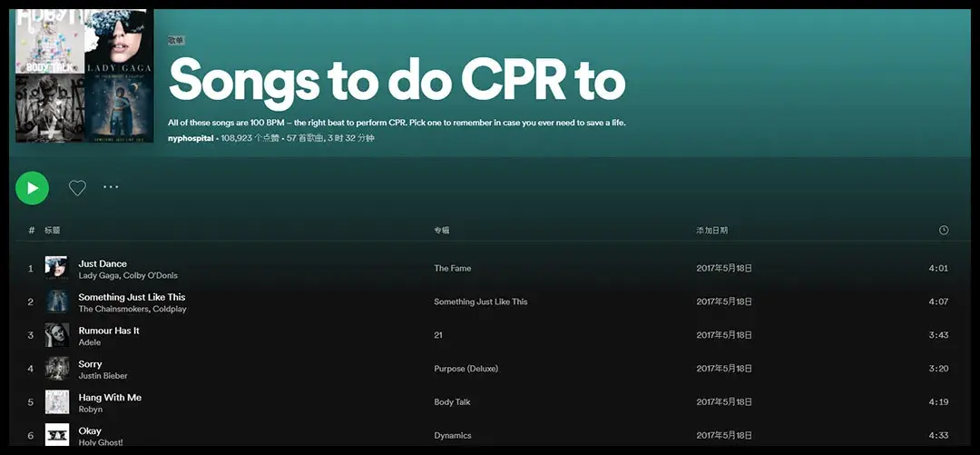Click the added date in the Sorry row
The height and width of the screenshot is (455, 980).
[x=724, y=369]
